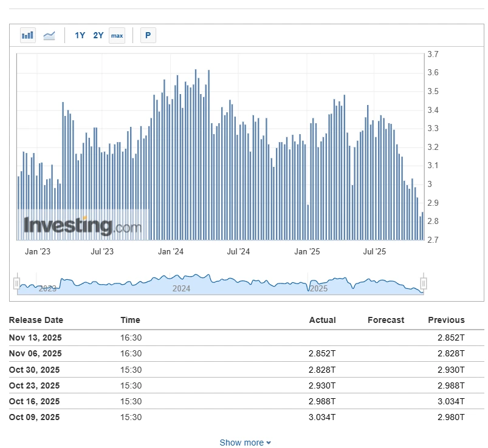Switch to line chart view icon
This screenshot has height=448, width=488.
coord(49,35)
